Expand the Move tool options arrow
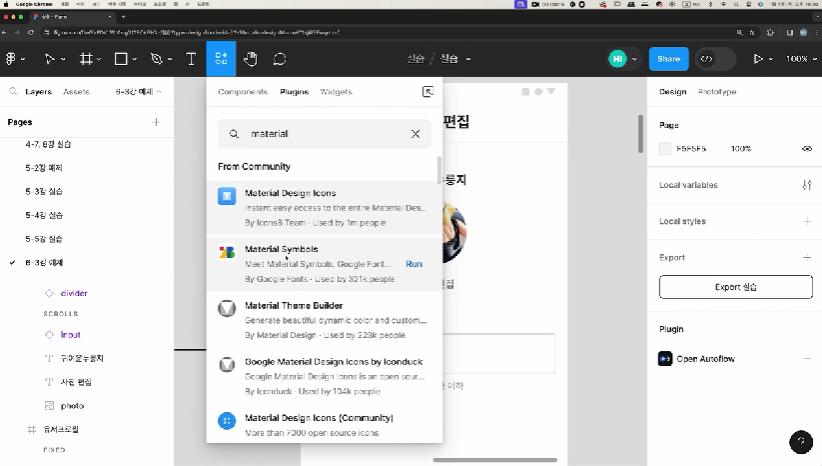 click(x=63, y=59)
